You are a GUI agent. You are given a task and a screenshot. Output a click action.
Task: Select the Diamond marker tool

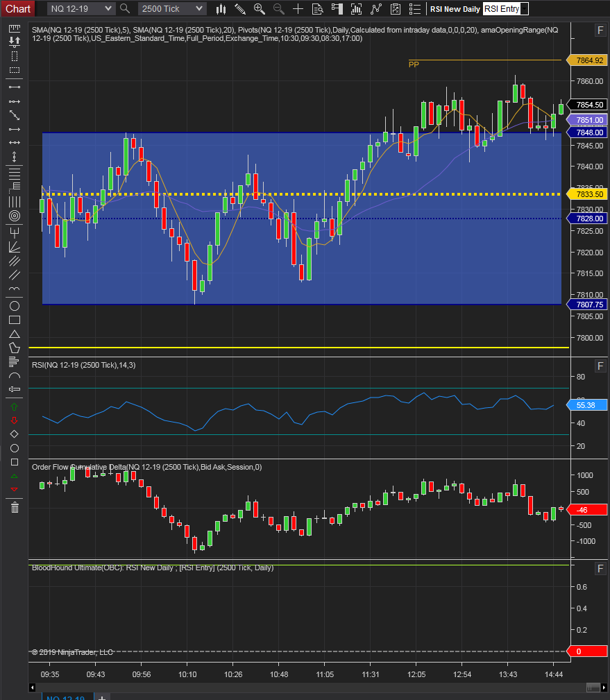(15, 434)
